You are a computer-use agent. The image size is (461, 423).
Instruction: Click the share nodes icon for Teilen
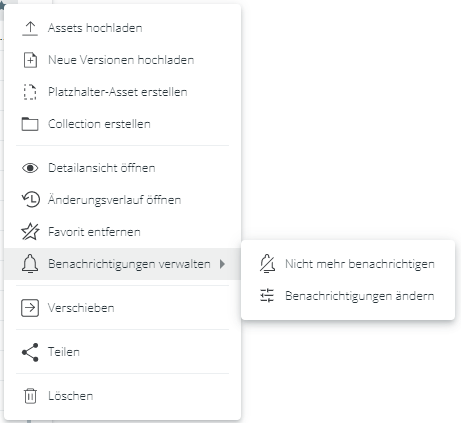(30, 352)
